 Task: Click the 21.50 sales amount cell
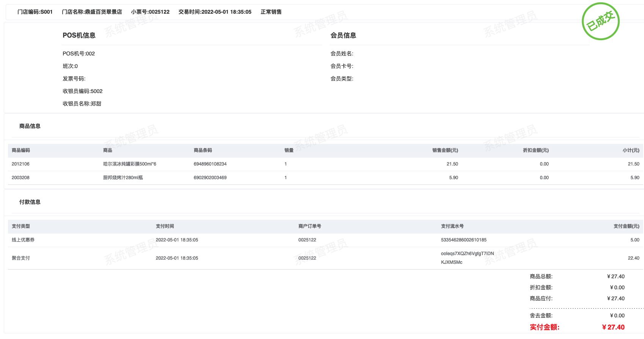click(452, 164)
